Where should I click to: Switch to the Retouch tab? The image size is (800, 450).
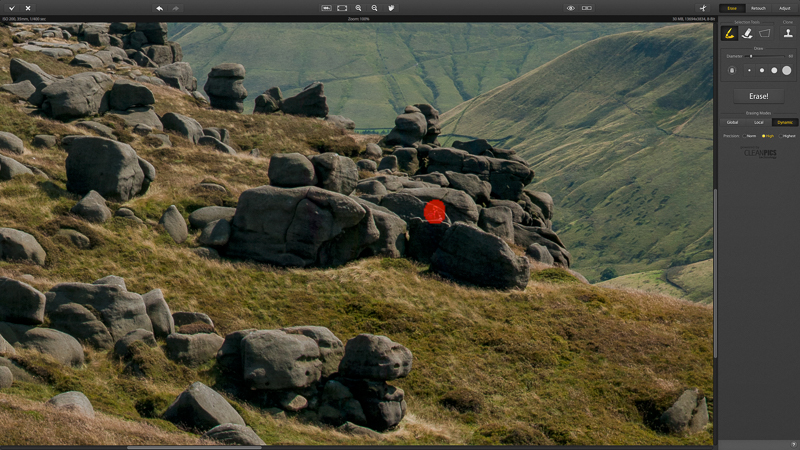click(758, 8)
